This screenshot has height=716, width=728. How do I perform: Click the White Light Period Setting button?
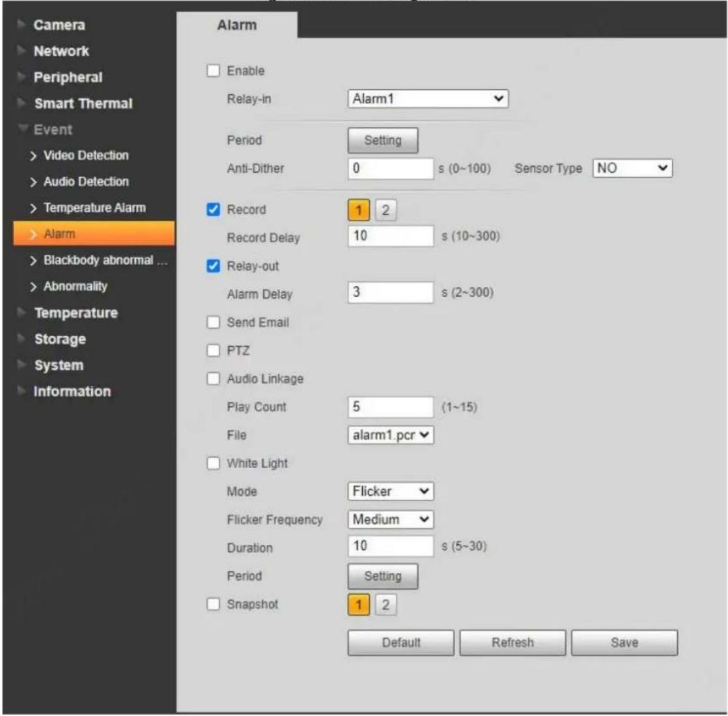[383, 576]
